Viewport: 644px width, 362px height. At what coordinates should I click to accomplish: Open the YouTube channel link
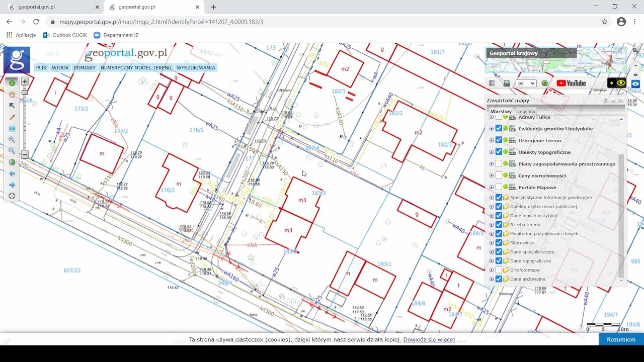click(x=571, y=83)
